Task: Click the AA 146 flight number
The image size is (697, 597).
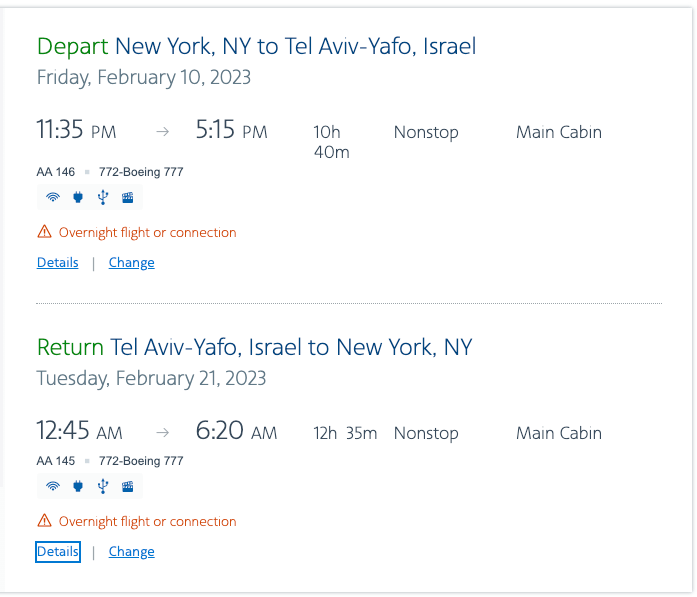Action: point(55,172)
